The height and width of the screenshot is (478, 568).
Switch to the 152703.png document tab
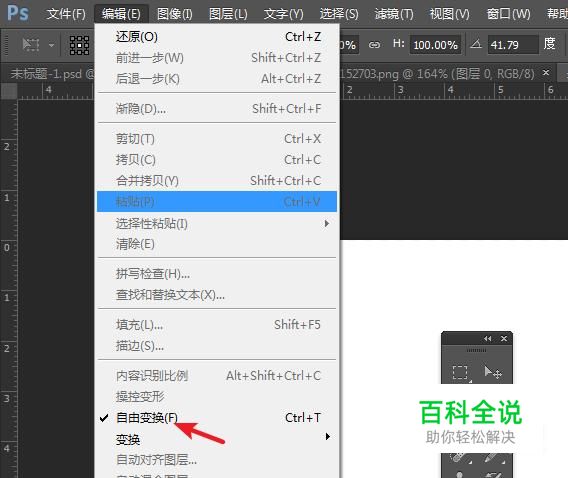[x=438, y=74]
